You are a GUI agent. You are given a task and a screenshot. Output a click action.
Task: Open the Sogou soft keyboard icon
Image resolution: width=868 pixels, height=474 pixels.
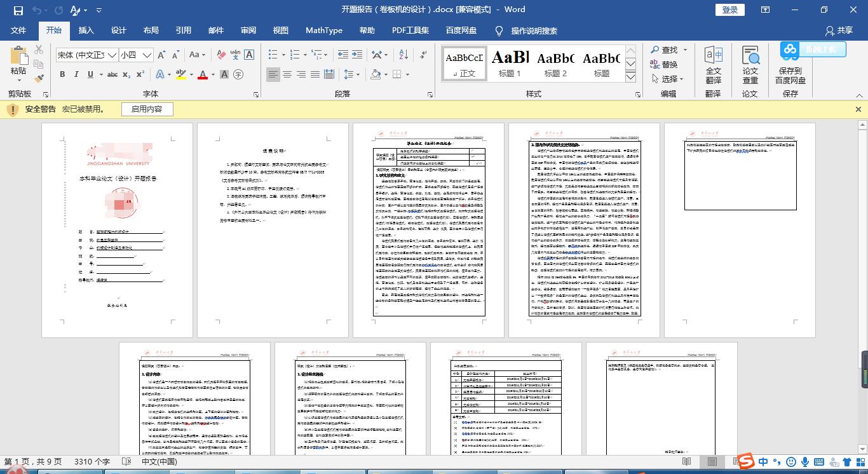coord(818,462)
